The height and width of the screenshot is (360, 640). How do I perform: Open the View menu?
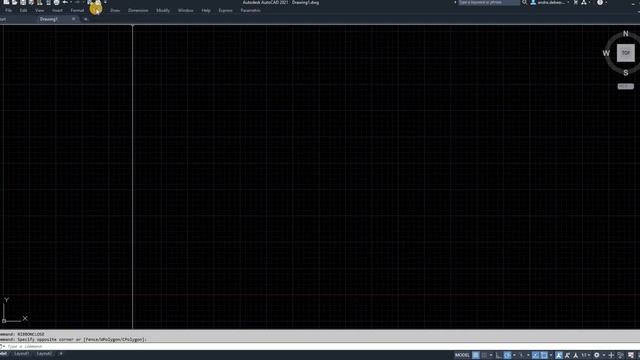tap(39, 11)
